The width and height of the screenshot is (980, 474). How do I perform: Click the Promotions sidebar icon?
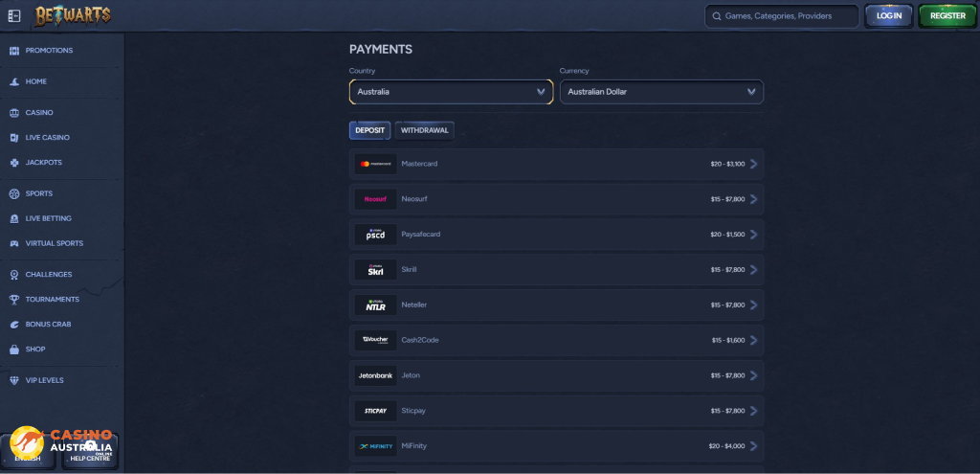pos(14,51)
